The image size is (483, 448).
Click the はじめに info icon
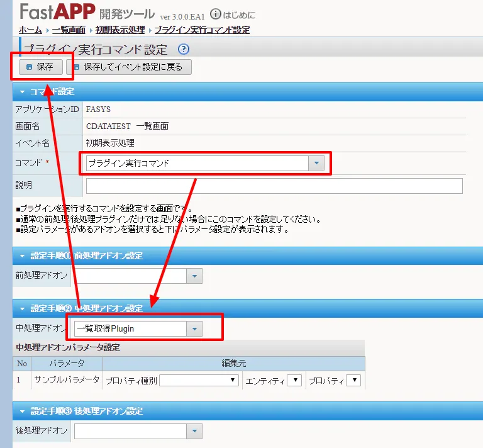click(x=215, y=14)
